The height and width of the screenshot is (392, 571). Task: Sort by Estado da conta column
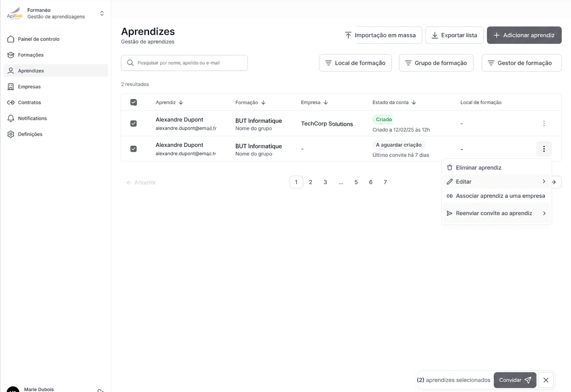pos(394,102)
